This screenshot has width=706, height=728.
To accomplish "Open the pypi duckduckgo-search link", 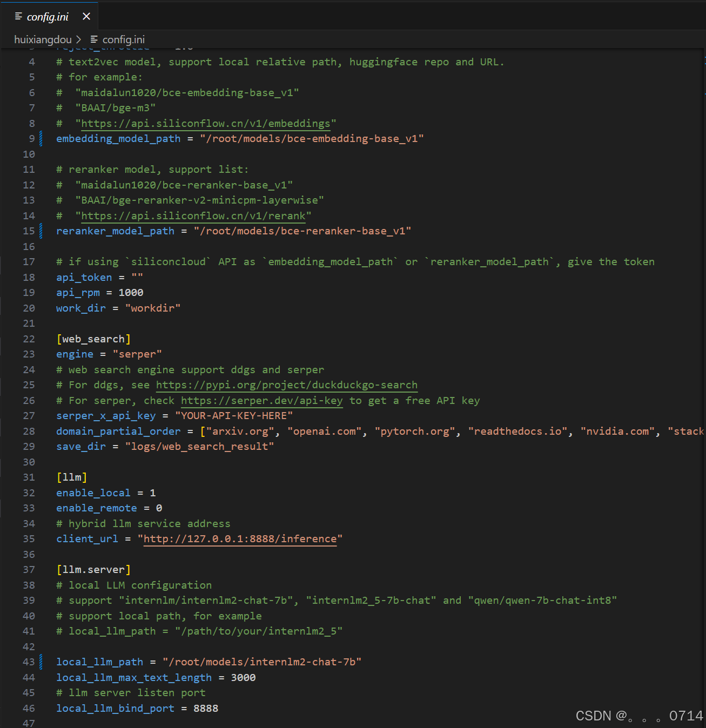I will tap(287, 385).
